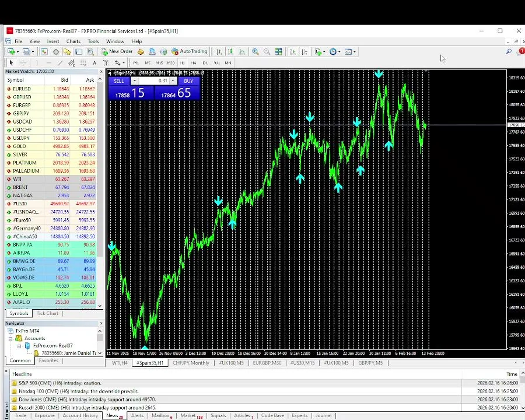Open 'S&P 500 (CME) (H6) Intraday: caution' headline
The height and width of the screenshot is (420, 525).
[x=60, y=383]
